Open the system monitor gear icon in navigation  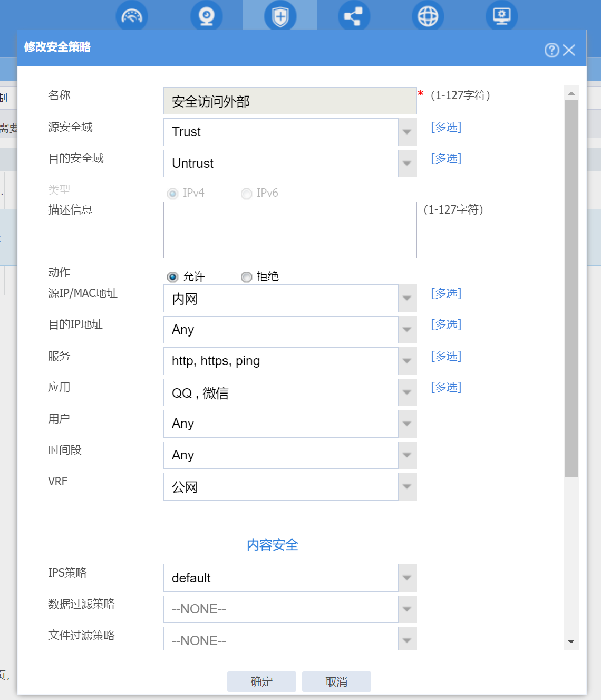click(501, 16)
